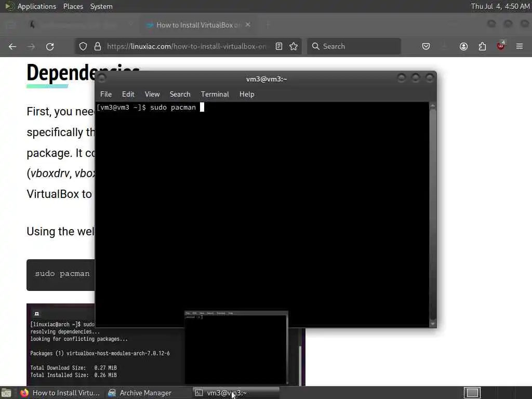
Task: Close the How to Install VirtualBox tab
Action: pyautogui.click(x=248, y=25)
